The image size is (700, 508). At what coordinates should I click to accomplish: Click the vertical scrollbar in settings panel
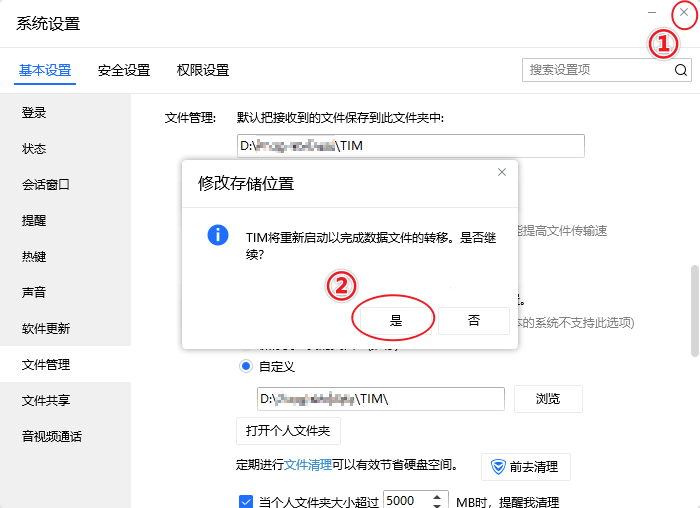[694, 310]
